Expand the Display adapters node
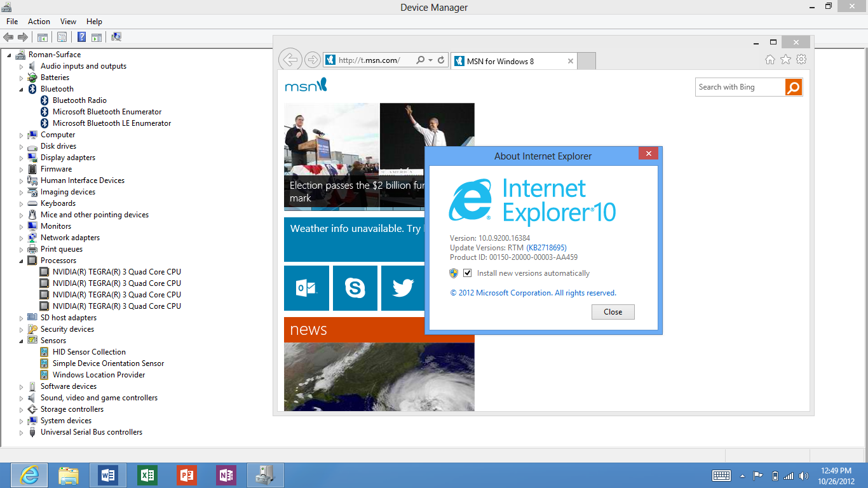The image size is (868, 488). 21,158
